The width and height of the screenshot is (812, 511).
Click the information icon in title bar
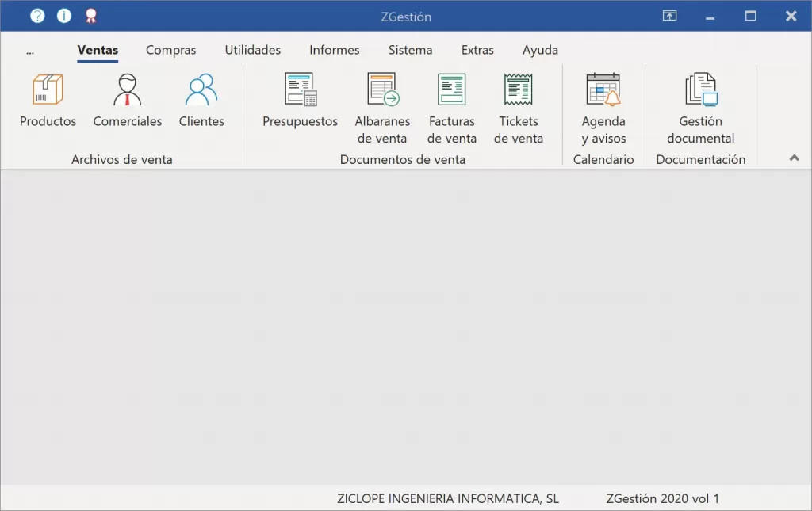[x=64, y=16]
